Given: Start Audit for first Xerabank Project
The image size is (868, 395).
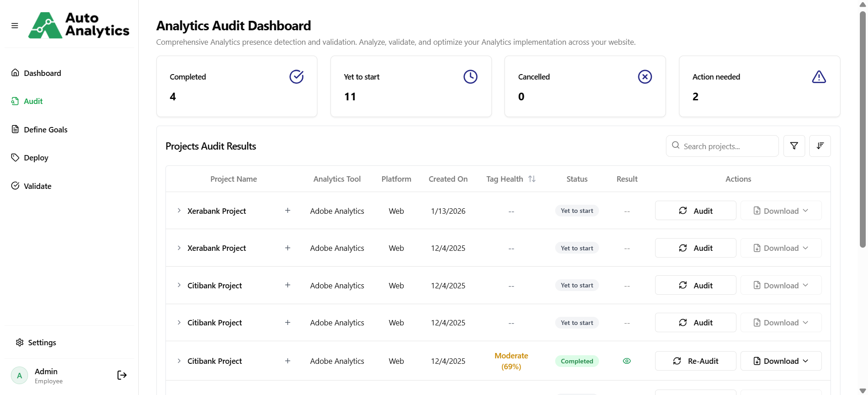Looking at the screenshot, I should tap(695, 211).
